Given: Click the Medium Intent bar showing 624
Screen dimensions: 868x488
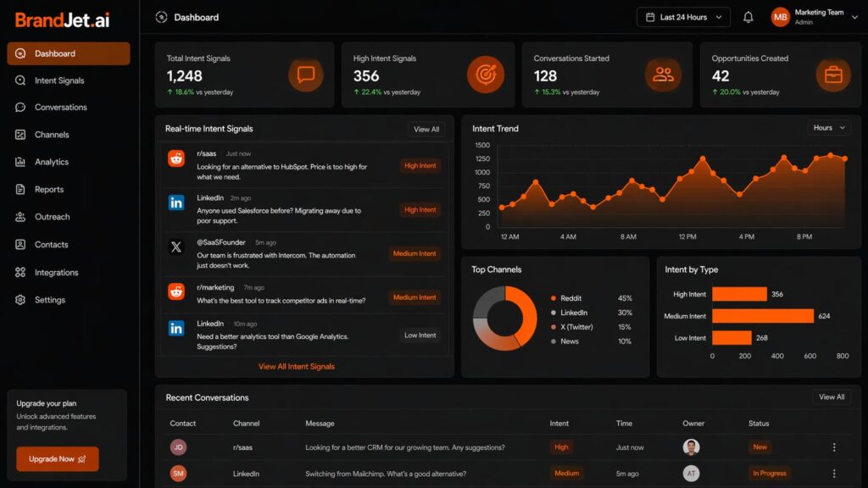Looking at the screenshot, I should point(763,316).
